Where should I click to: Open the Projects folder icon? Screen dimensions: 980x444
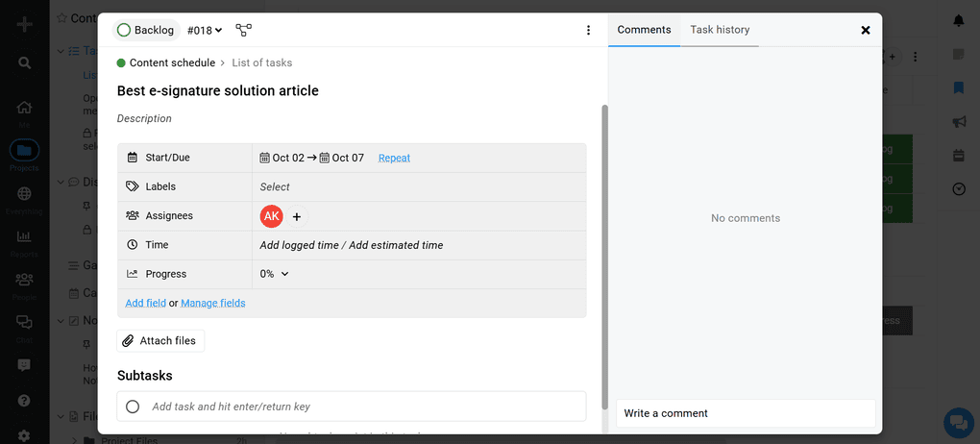pos(24,150)
